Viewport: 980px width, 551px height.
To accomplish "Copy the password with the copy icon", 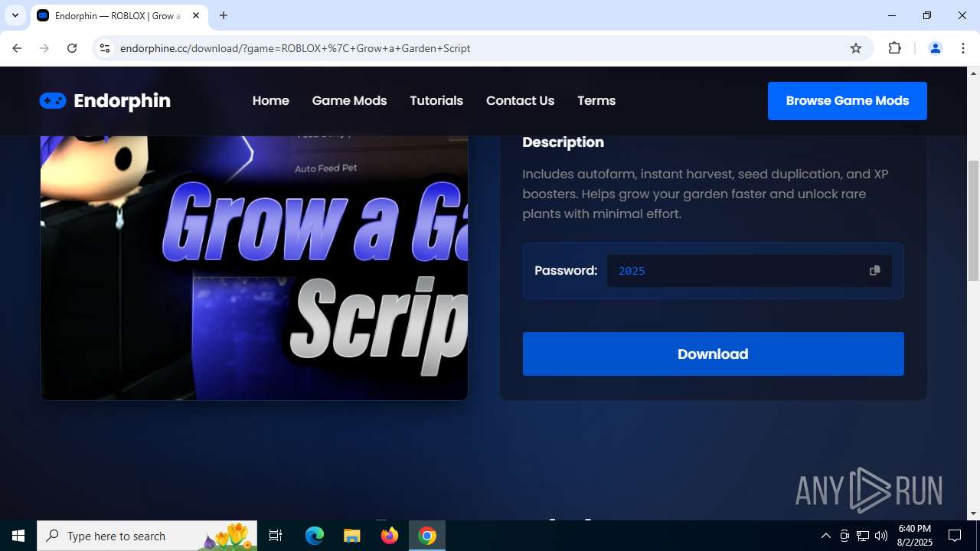I will pos(874,271).
